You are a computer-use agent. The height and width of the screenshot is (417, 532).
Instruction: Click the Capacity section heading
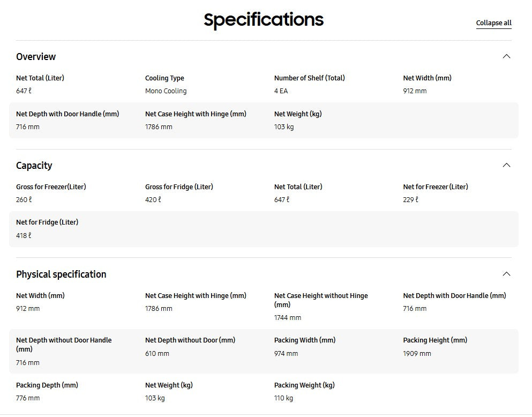tap(34, 166)
